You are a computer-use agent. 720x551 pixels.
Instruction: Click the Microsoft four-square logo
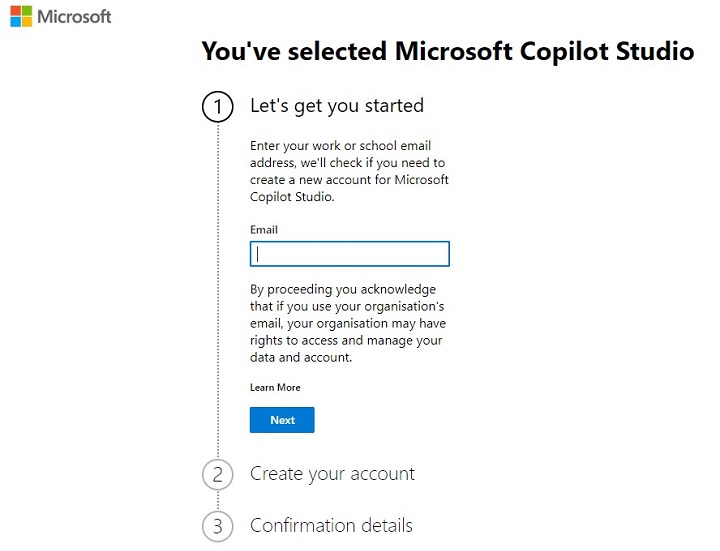(x=20, y=17)
